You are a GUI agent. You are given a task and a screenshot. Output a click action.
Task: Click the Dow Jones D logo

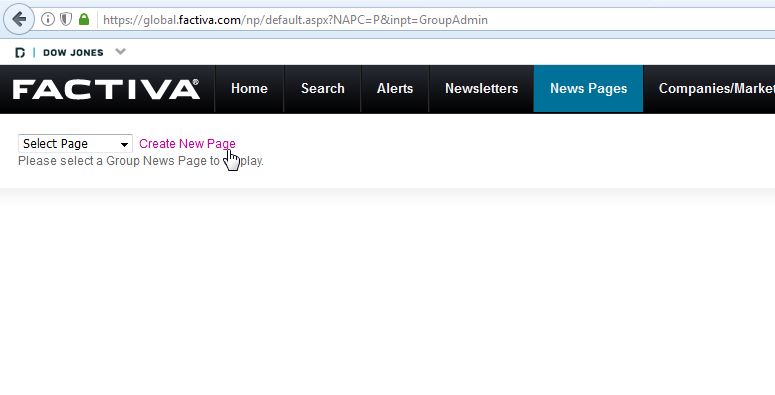click(x=20, y=52)
